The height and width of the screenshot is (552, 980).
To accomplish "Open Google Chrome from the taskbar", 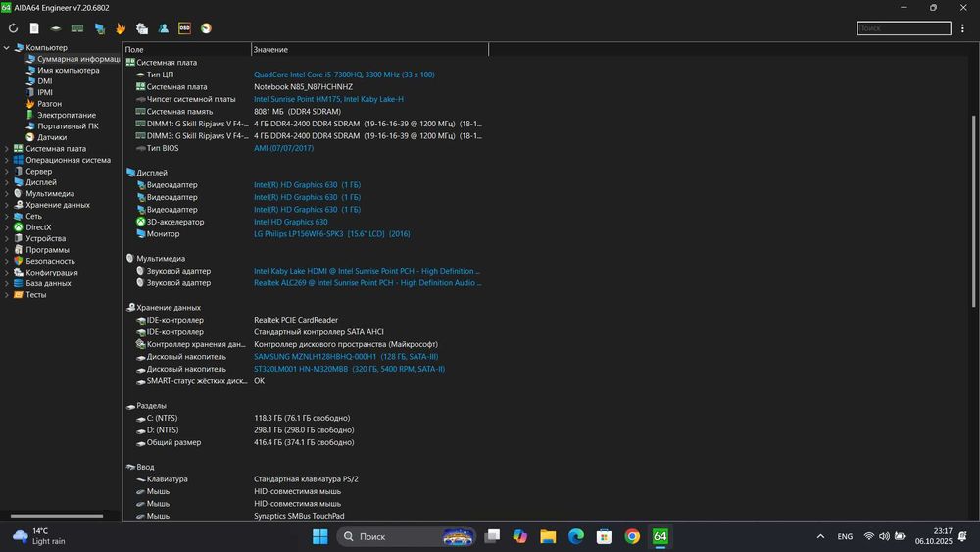I will (632, 536).
